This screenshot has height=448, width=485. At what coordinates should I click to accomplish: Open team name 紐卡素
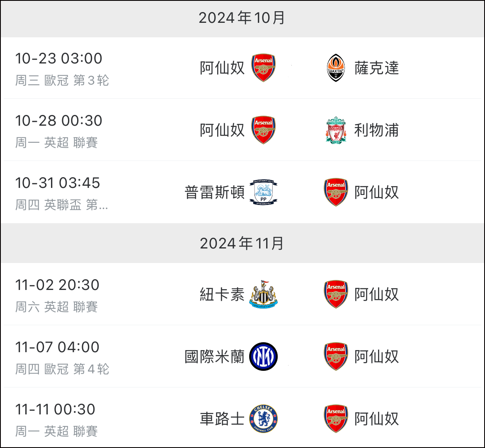222,295
